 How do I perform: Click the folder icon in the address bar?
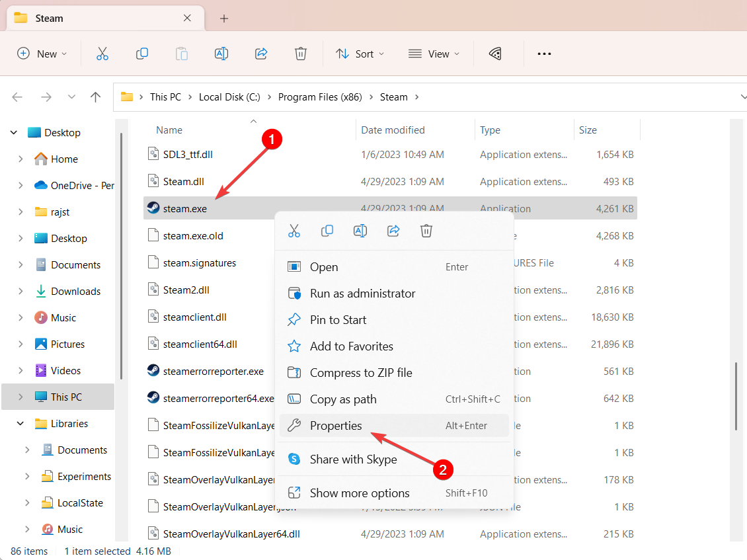click(127, 97)
